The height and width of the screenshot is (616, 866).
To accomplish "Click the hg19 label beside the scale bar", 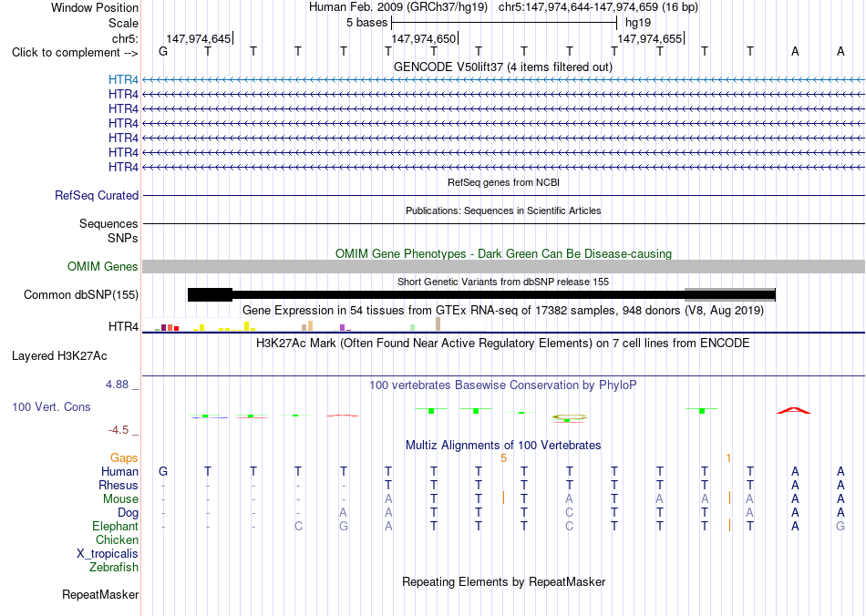I will tap(638, 23).
